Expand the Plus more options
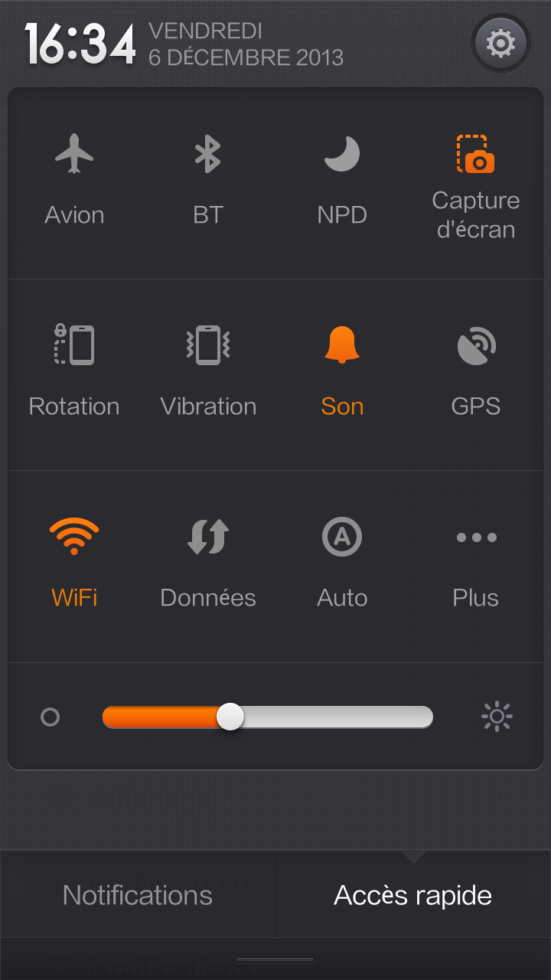 476,537
